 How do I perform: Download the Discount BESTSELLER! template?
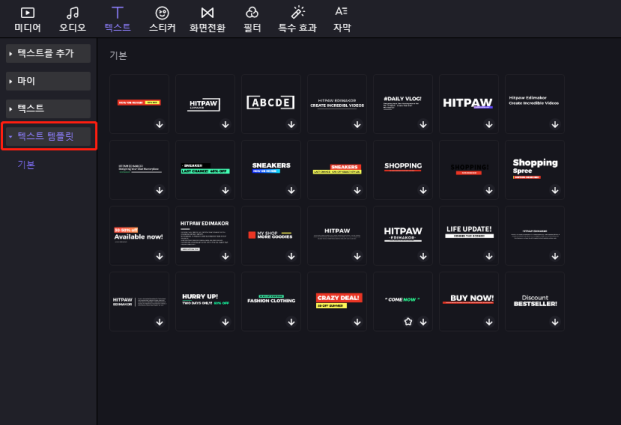[x=555, y=322]
